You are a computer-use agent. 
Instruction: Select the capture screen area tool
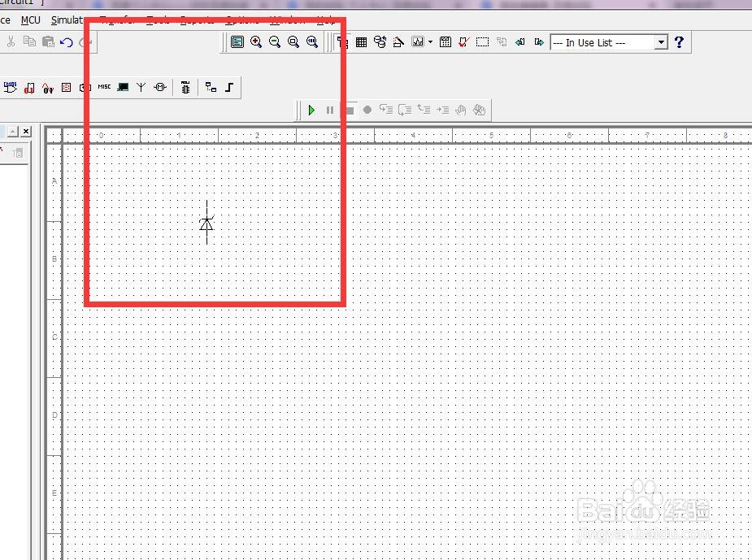(482, 42)
